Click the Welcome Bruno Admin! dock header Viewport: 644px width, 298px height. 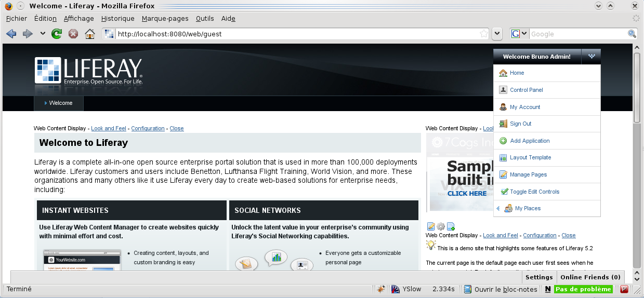coord(537,57)
